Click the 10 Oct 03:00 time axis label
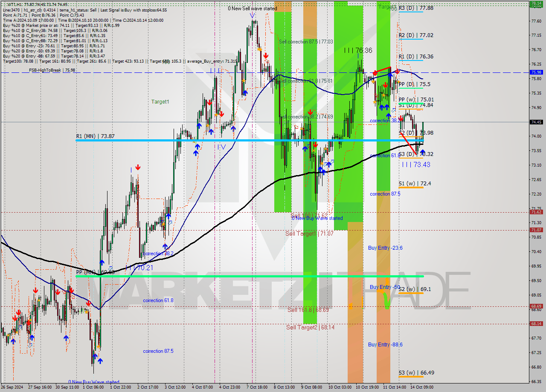 click(x=339, y=387)
